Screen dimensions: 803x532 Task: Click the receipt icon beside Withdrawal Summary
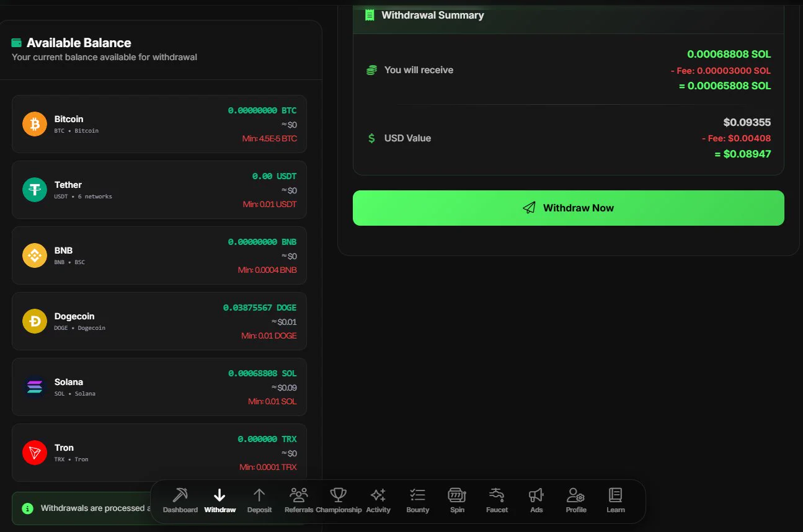(370, 15)
